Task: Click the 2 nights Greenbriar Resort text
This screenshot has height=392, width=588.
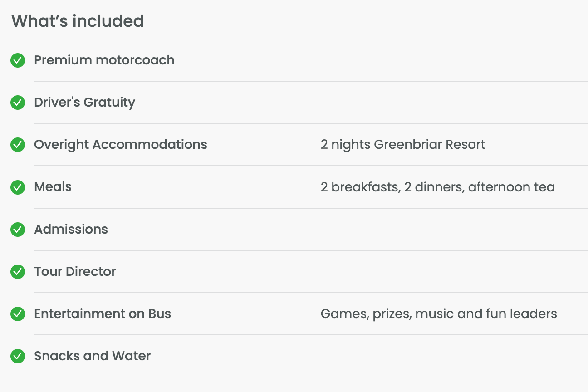Action: pos(403,145)
